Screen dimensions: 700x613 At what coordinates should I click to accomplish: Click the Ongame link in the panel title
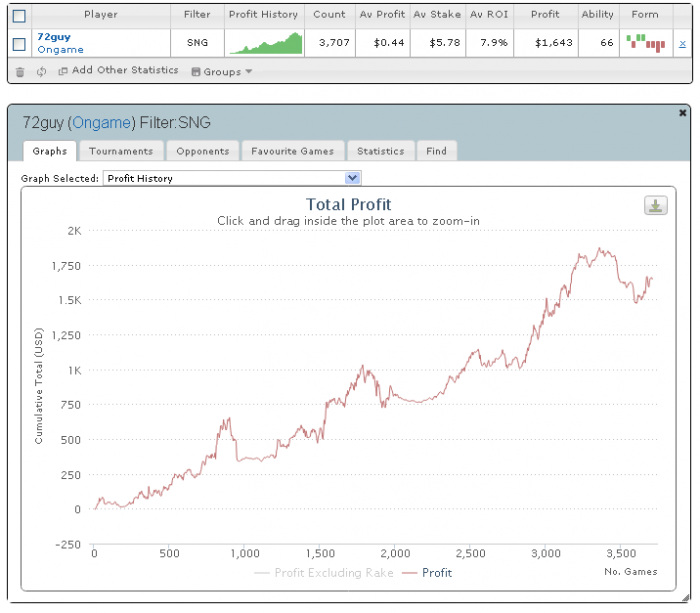point(101,123)
